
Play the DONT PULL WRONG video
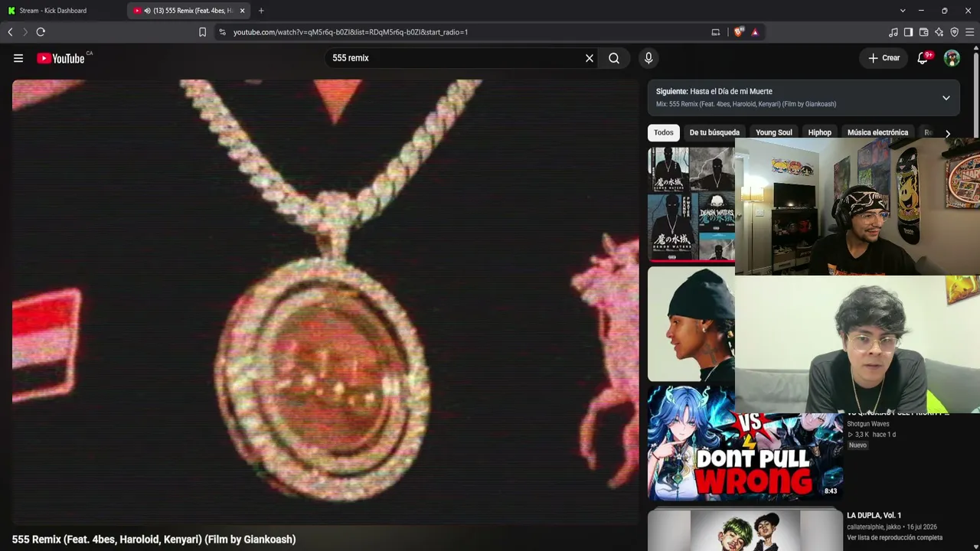745,444
